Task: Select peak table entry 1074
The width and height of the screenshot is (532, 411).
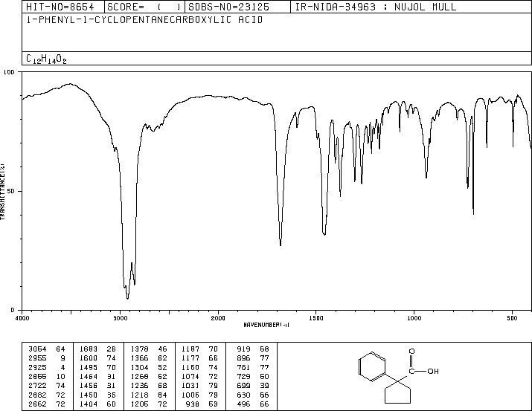Action: click(200, 376)
